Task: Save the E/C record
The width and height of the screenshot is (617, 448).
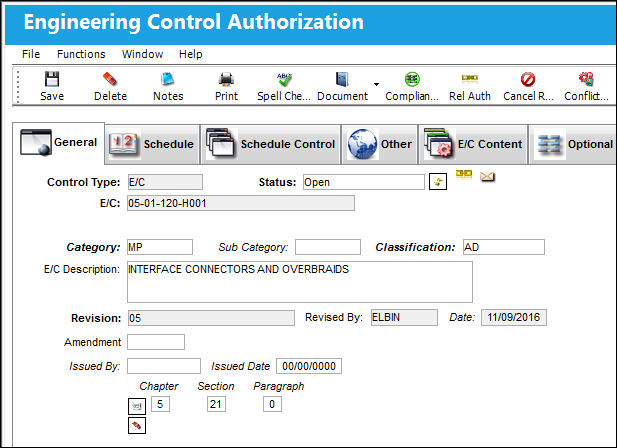Action: (x=52, y=86)
